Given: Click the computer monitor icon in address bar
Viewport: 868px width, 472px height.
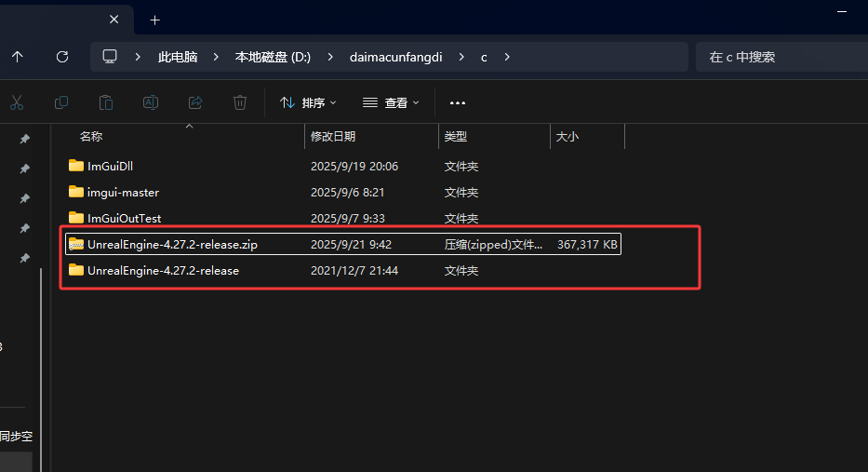Looking at the screenshot, I should (x=110, y=57).
